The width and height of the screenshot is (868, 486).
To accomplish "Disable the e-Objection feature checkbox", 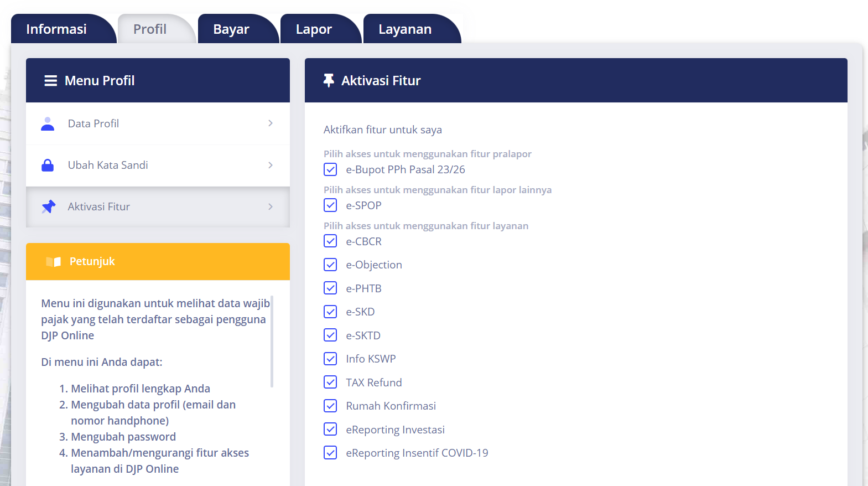I will pos(330,265).
